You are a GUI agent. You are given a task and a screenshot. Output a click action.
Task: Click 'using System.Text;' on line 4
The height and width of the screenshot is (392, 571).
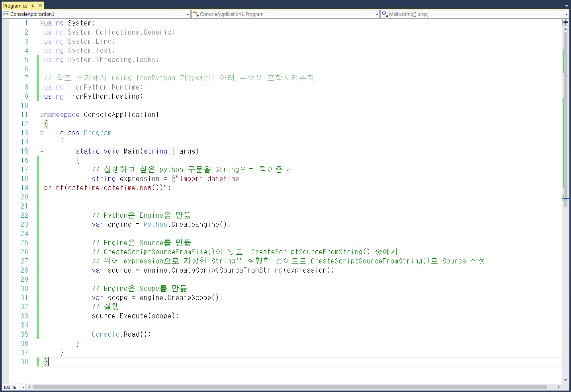pyautogui.click(x=79, y=51)
